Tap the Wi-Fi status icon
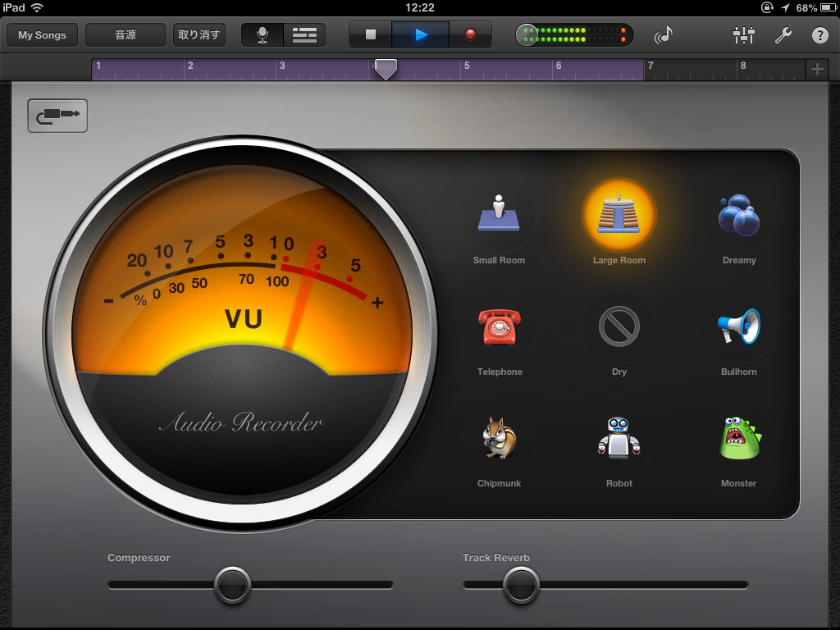 click(x=37, y=7)
